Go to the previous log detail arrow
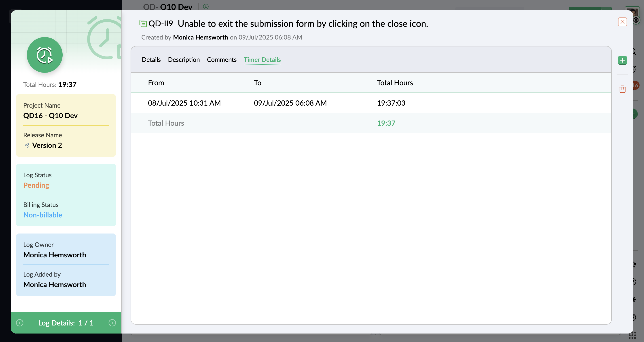Image resolution: width=644 pixels, height=342 pixels. point(20,323)
